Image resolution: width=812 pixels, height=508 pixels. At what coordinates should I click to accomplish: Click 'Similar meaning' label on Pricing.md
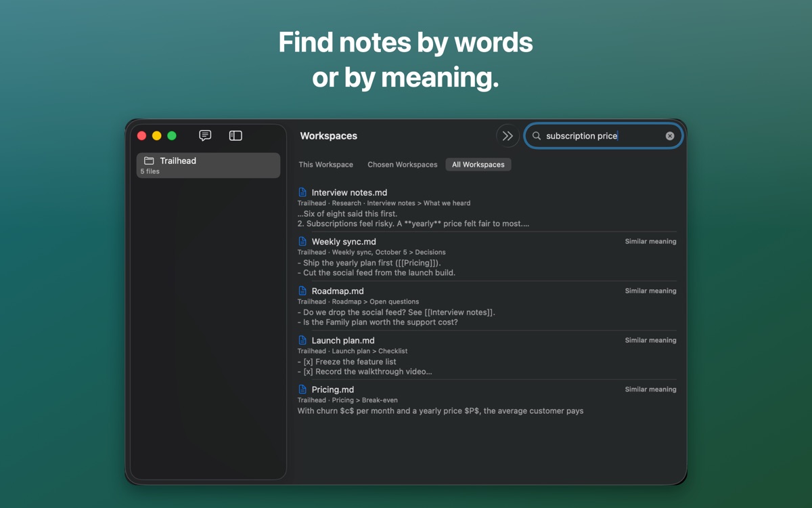pos(651,389)
